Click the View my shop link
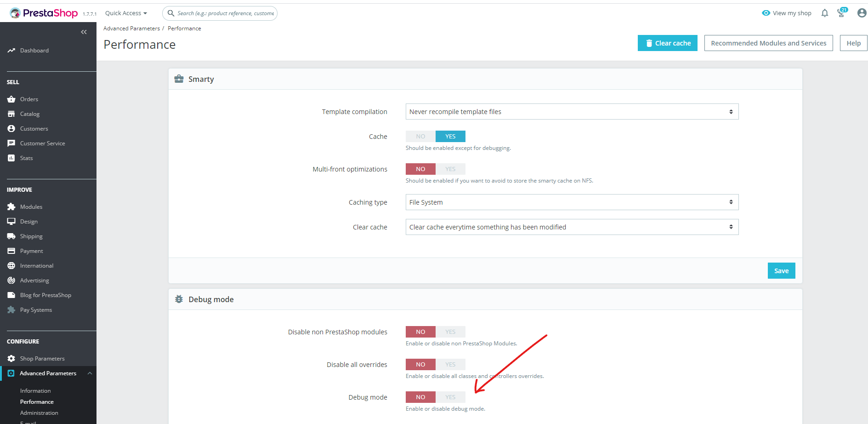 click(x=792, y=13)
